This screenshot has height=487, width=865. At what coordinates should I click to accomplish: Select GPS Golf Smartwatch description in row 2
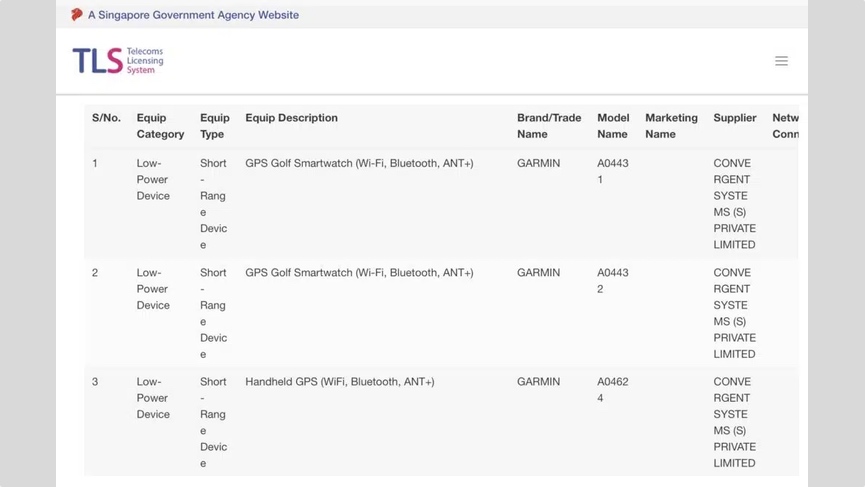(x=359, y=272)
